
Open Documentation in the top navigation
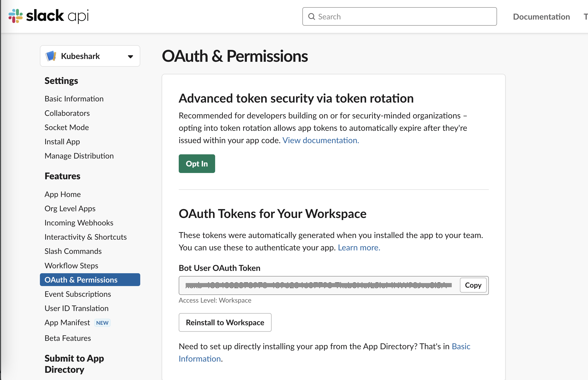pos(541,17)
